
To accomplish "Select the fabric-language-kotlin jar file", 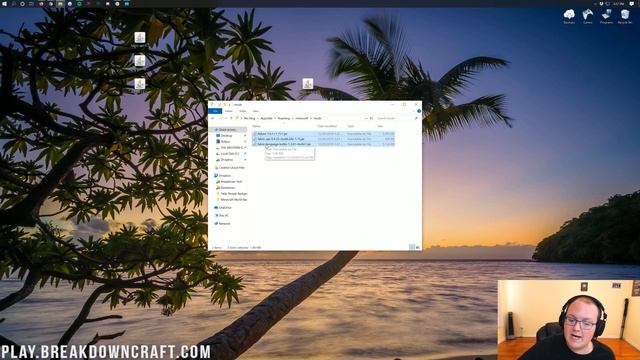I will (x=323, y=144).
